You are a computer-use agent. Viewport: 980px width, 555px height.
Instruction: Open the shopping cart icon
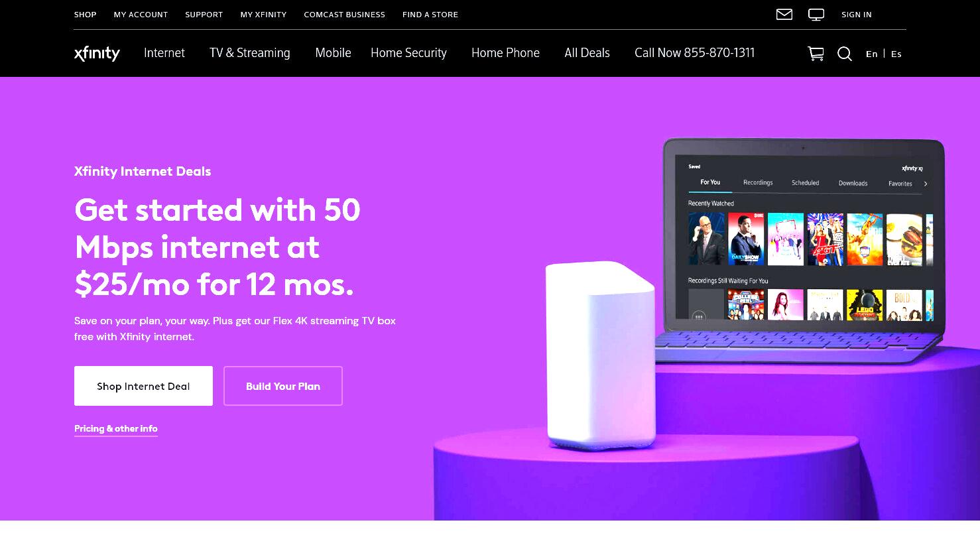click(816, 54)
